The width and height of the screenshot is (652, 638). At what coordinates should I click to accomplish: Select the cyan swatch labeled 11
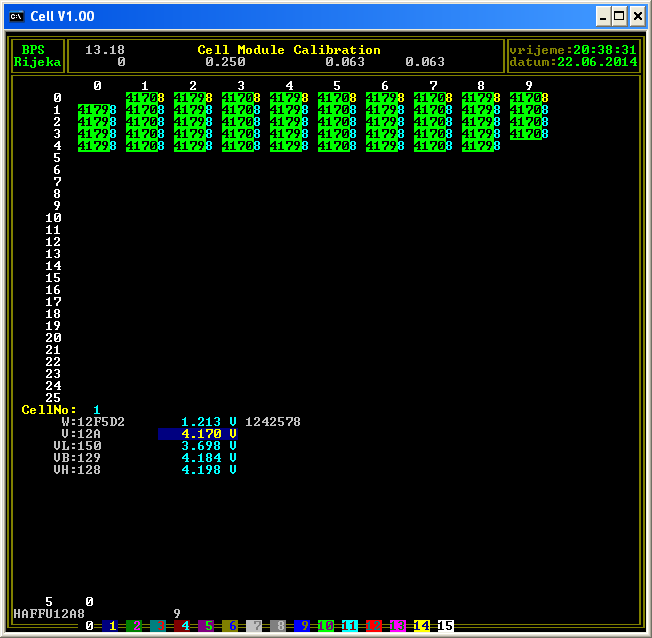(350, 626)
